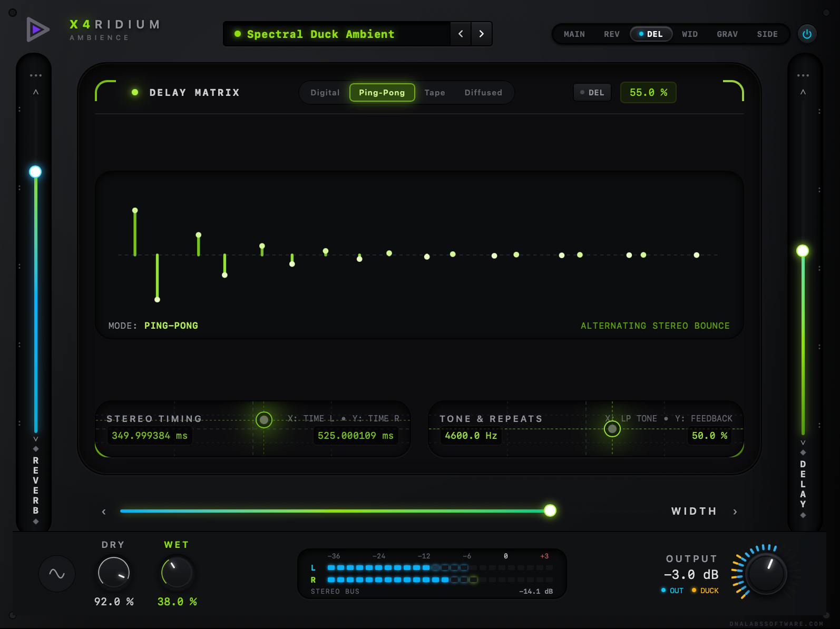Click the down caret on Reverb strip
This screenshot has height=629, width=840.
(x=36, y=438)
